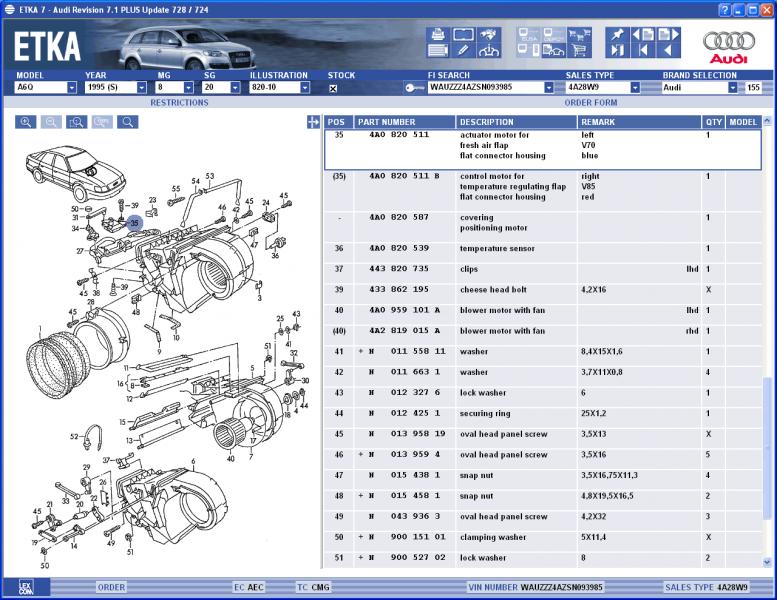Viewport: 777px width, 600px height.
Task: Open the Order Form tab
Action: pos(590,103)
